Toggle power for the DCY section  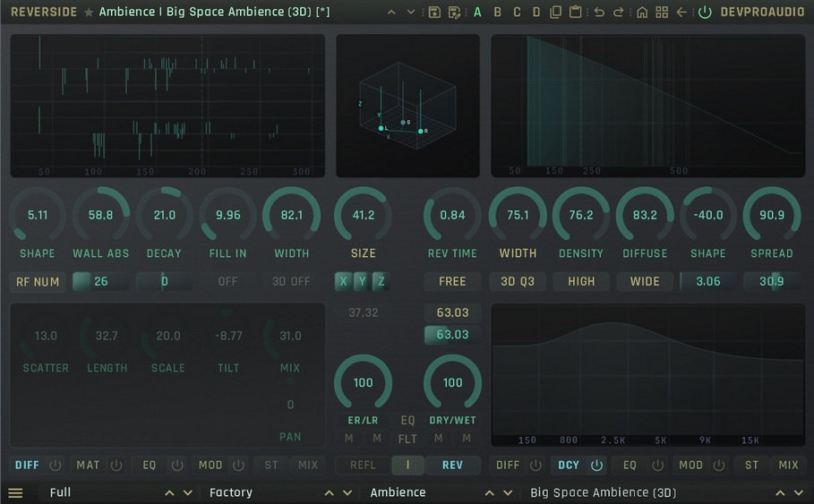tap(597, 466)
